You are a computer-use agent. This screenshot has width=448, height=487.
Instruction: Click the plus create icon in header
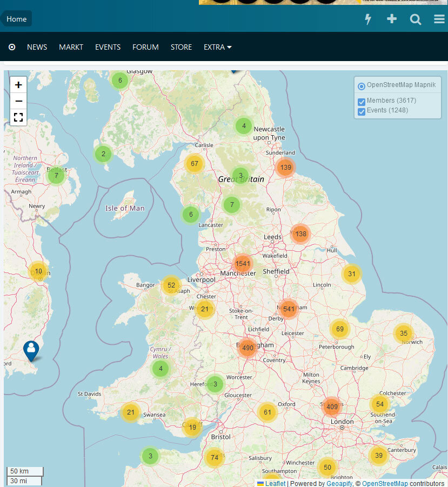[x=392, y=19]
